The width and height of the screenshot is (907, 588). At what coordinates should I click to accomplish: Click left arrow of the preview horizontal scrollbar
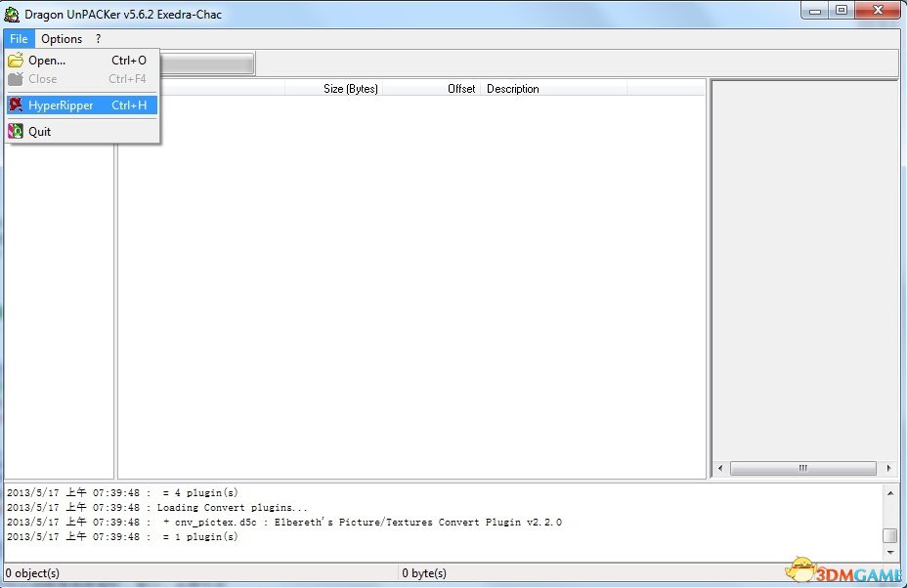[720, 468]
